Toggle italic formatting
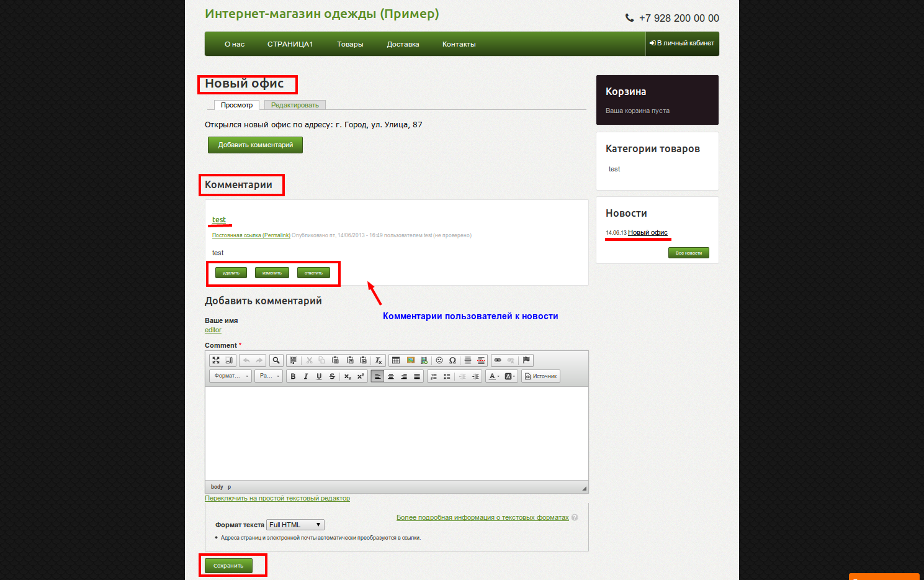This screenshot has width=924, height=580. coord(306,376)
